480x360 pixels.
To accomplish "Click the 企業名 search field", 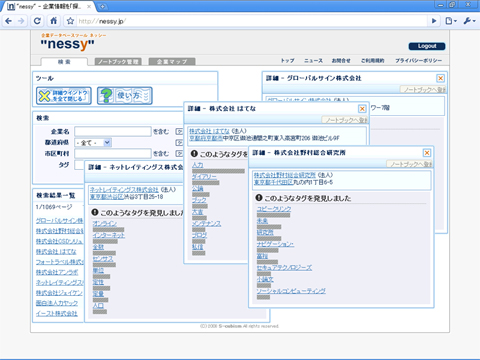I will coord(113,131).
